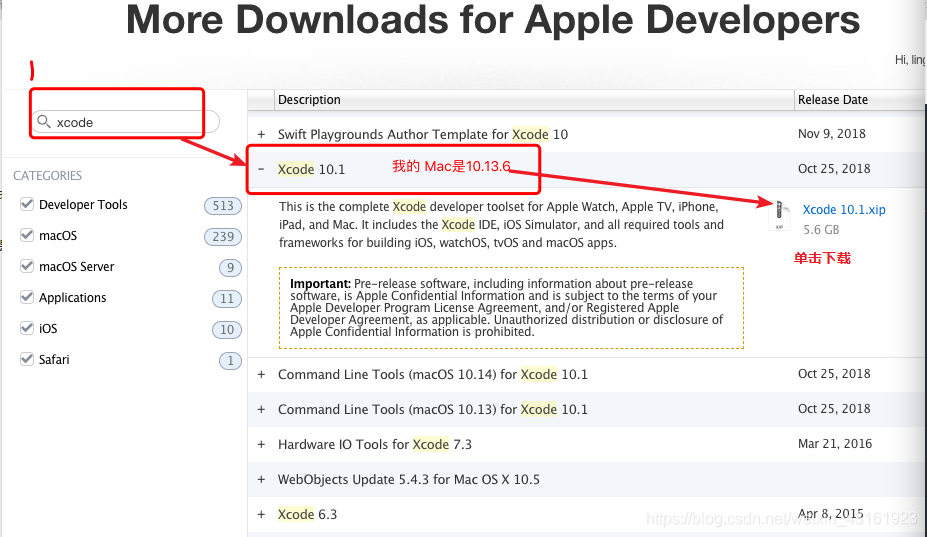Click the Developer Tools count badge 513
Viewport: 927px width, 537px height.
(223, 206)
